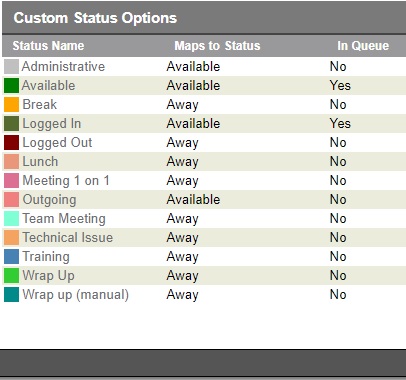Select the Technical Issue status name
Image resolution: width=406 pixels, height=380 pixels.
click(68, 237)
